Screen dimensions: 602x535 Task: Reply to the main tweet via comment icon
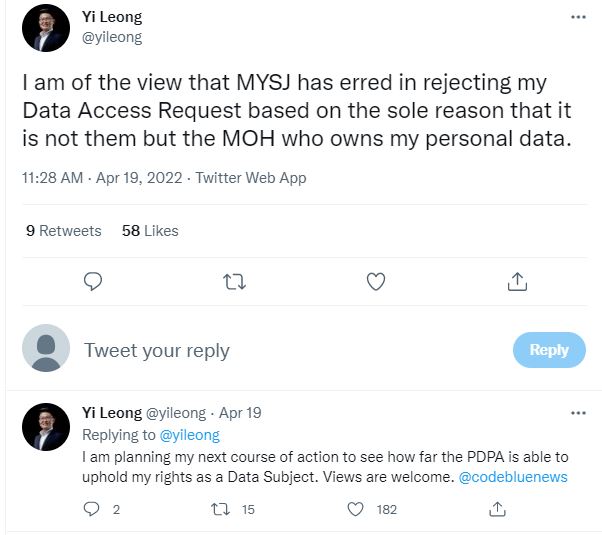pyautogui.click(x=93, y=282)
